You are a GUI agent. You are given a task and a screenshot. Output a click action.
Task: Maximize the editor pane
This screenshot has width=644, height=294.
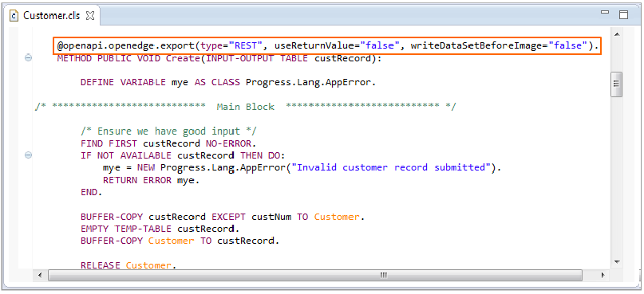(x=623, y=15)
